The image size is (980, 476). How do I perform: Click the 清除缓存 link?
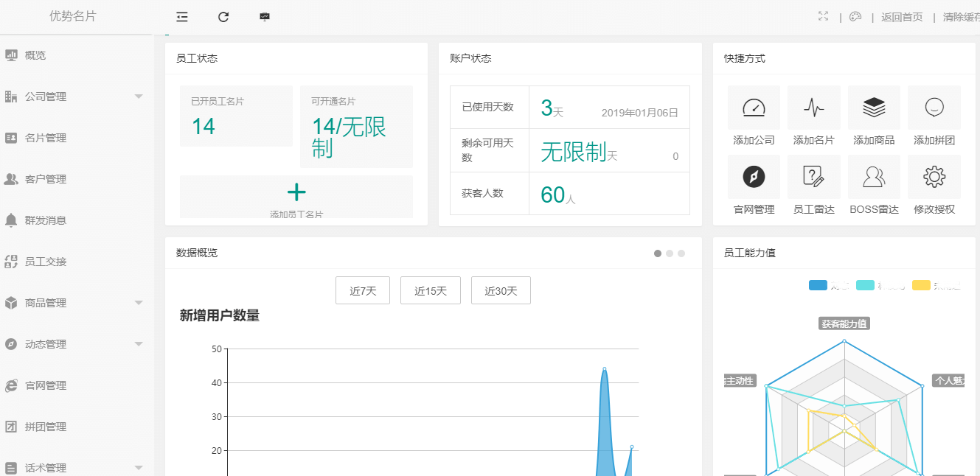pyautogui.click(x=962, y=17)
